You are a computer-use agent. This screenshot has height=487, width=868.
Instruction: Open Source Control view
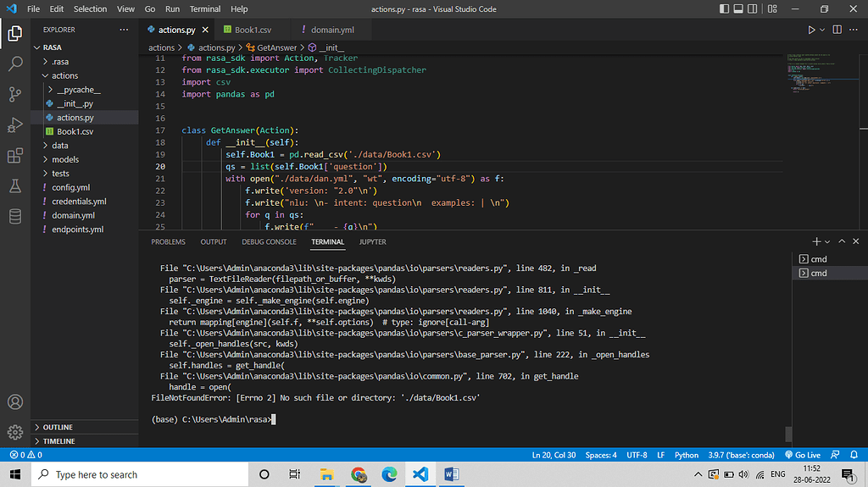tap(15, 94)
